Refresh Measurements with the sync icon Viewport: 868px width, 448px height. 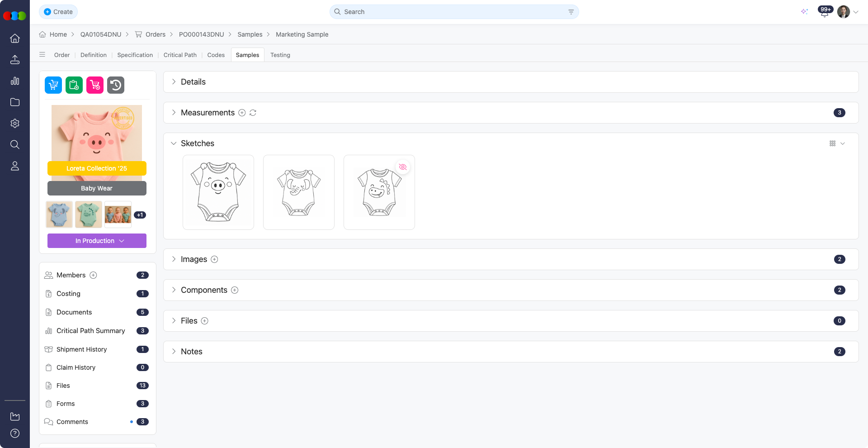253,113
